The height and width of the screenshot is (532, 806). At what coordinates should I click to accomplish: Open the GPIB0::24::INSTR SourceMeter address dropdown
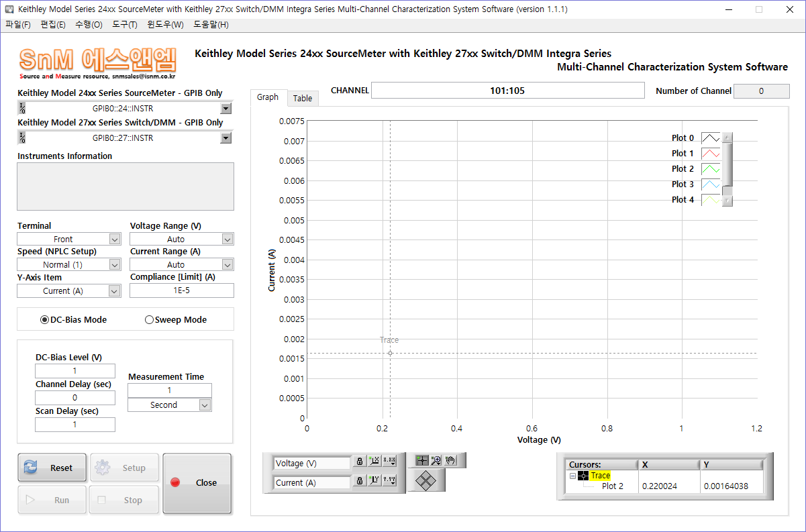(226, 109)
